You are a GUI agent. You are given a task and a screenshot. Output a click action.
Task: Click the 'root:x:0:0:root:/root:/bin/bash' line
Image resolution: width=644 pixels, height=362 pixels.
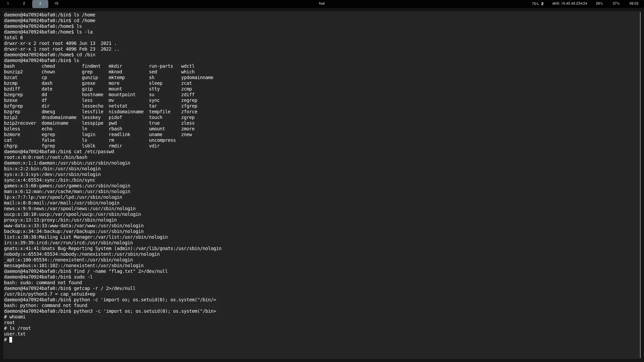pyautogui.click(x=46, y=157)
